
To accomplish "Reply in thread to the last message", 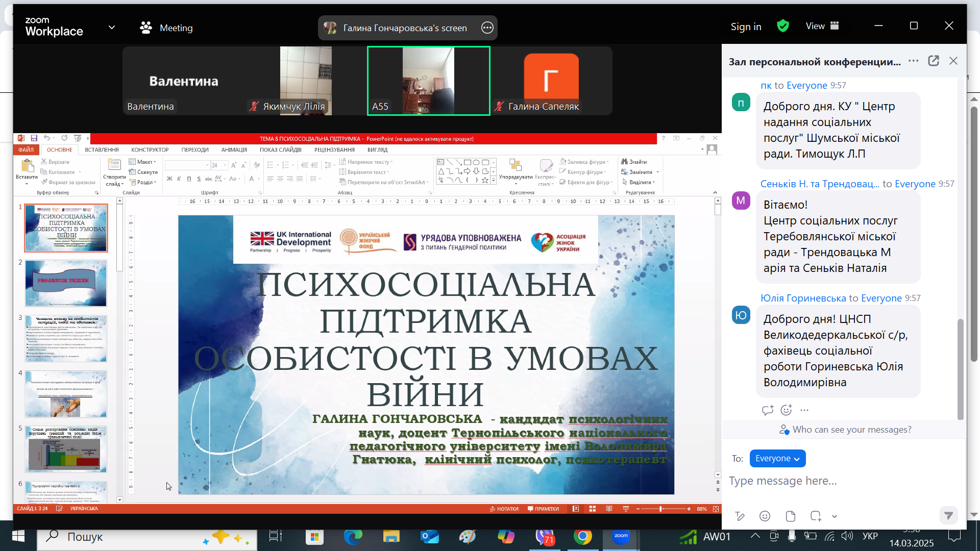I will [767, 410].
